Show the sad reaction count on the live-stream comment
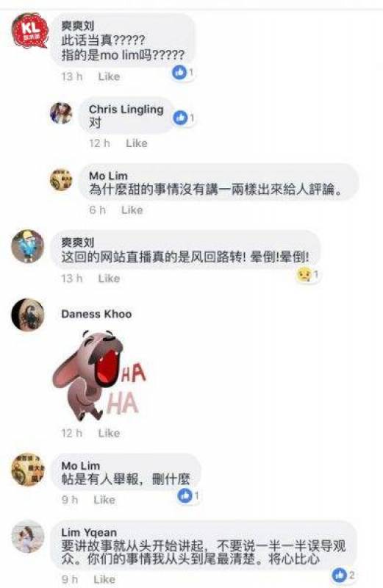The height and width of the screenshot is (588, 383). pyautogui.click(x=307, y=275)
